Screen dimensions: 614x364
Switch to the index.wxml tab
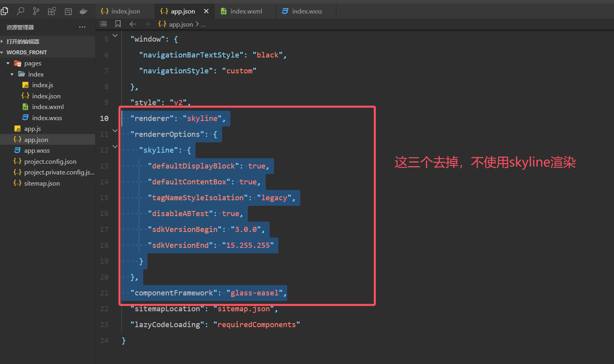coord(246,11)
